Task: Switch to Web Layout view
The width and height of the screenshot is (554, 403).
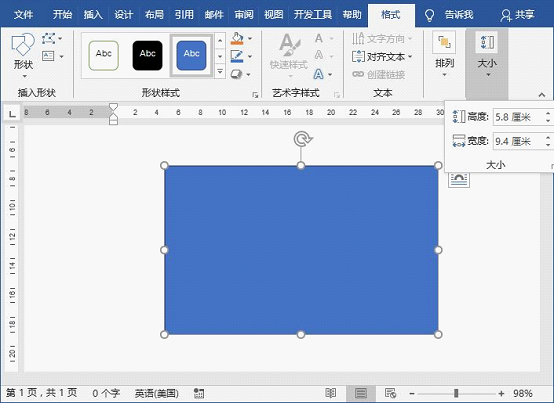Action: point(390,393)
